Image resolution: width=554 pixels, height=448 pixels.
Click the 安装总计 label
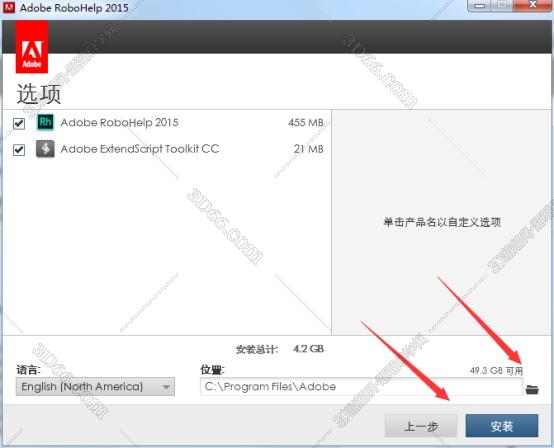tap(257, 349)
